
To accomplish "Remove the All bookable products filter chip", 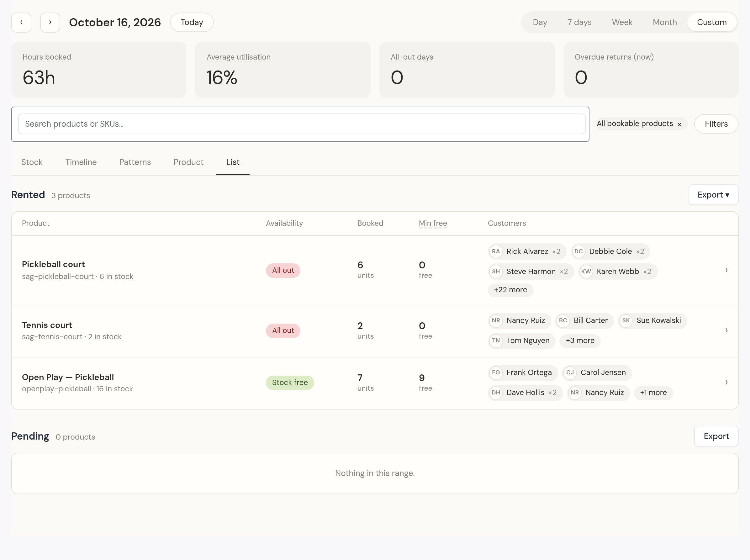I will 679,124.
